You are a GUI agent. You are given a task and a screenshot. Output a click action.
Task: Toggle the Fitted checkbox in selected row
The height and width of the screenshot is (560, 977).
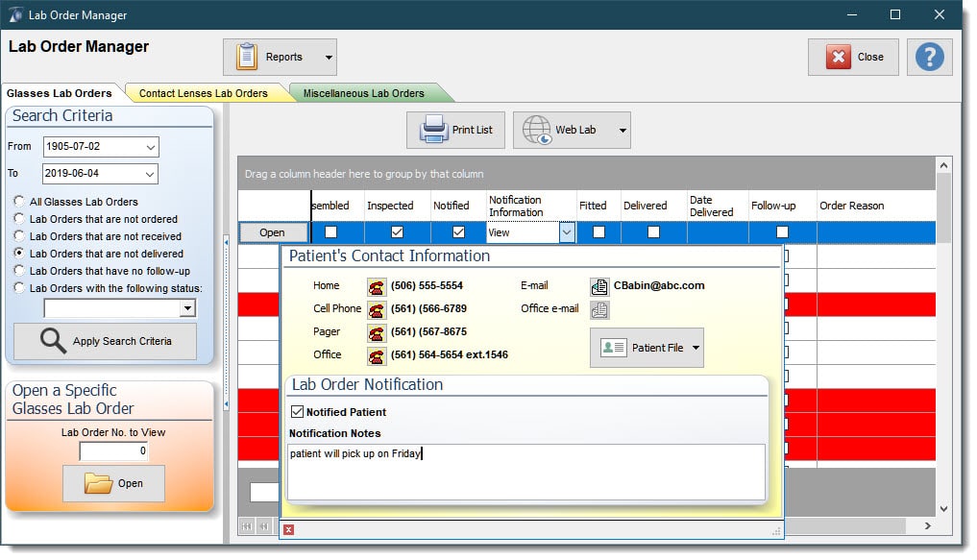pos(598,232)
